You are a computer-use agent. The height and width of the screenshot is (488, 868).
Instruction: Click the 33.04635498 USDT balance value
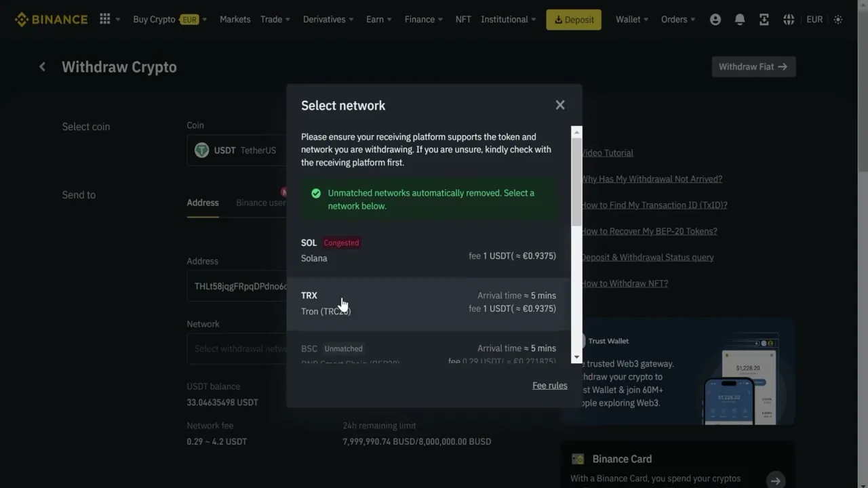[x=222, y=402]
